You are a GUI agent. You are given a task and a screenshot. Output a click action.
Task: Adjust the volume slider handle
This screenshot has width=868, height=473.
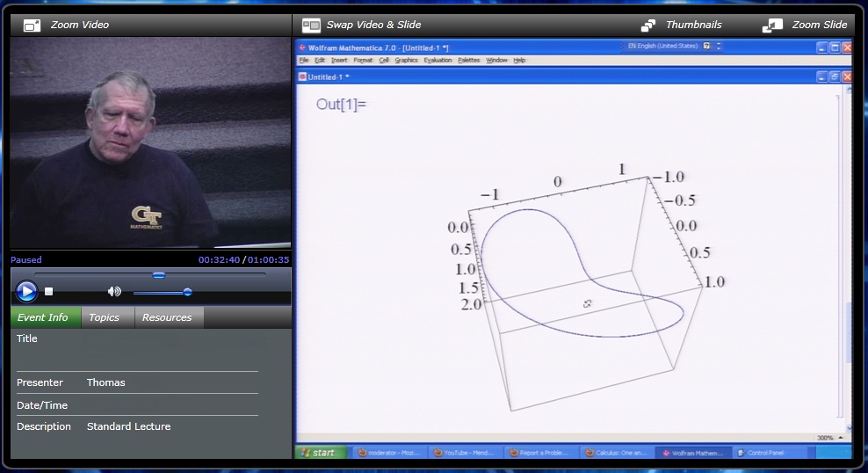point(188,292)
